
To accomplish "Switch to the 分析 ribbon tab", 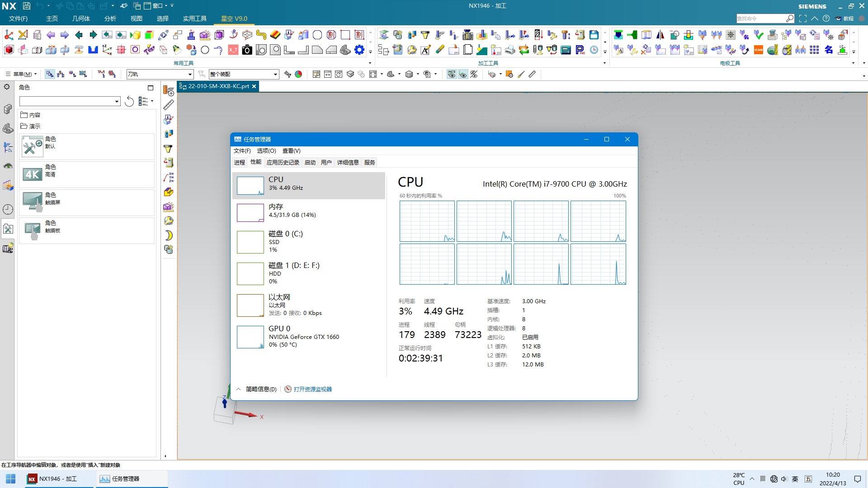I will pyautogui.click(x=110, y=19).
